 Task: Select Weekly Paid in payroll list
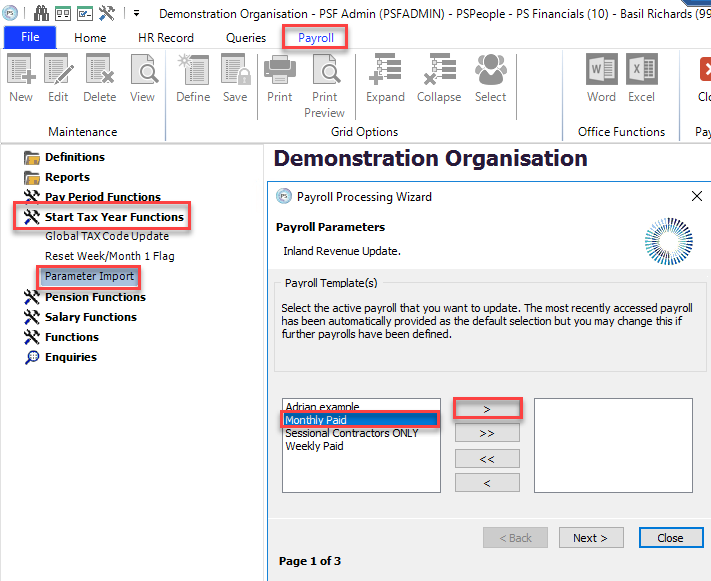coord(314,446)
